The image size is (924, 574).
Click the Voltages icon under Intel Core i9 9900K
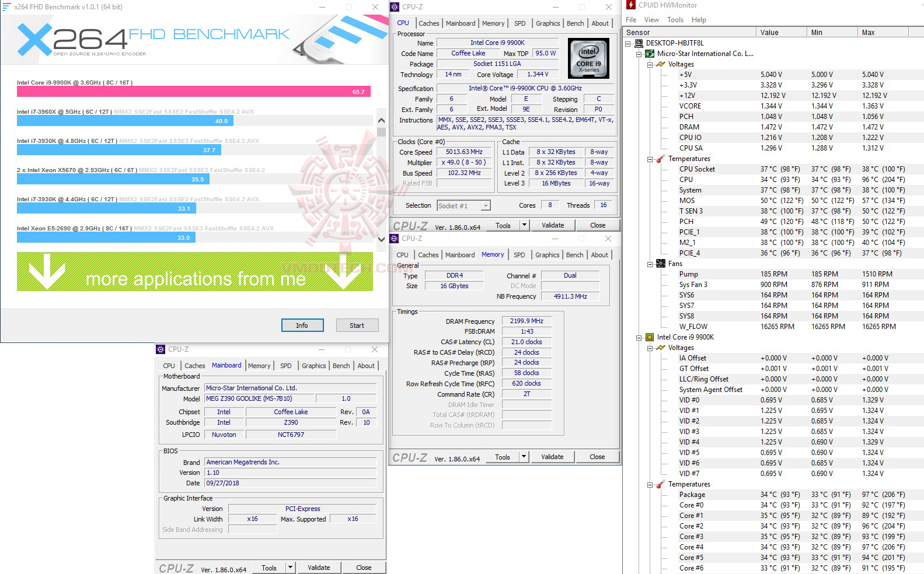661,348
